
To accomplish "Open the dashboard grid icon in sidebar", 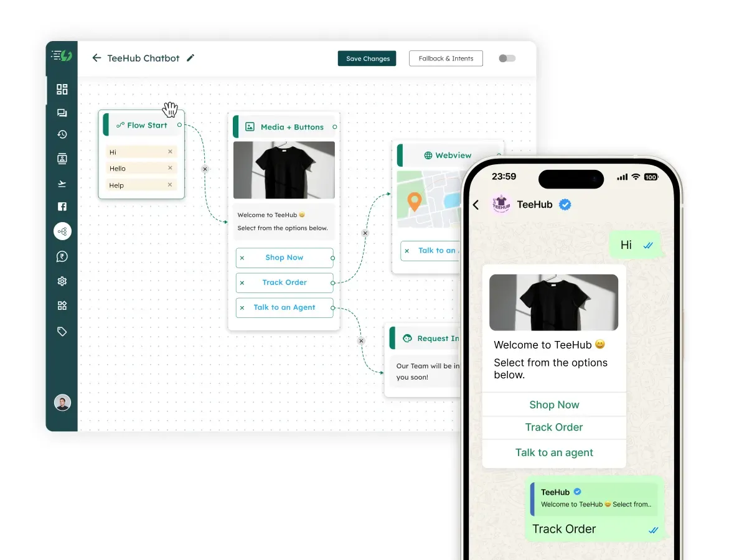I will click(62, 89).
